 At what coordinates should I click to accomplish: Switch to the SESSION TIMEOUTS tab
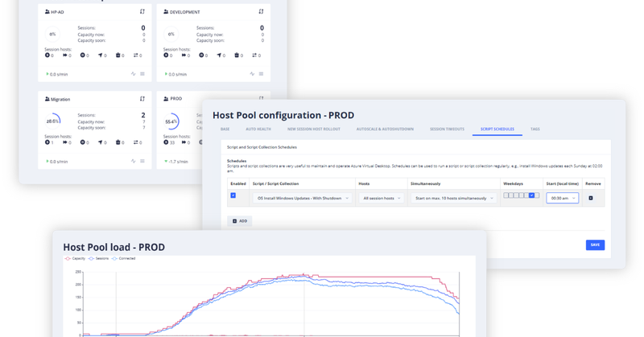[x=447, y=129]
